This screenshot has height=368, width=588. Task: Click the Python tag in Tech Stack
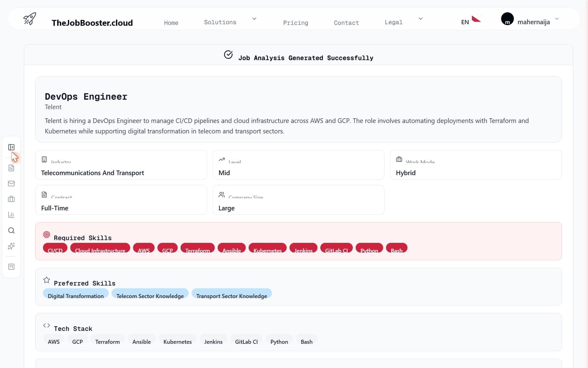point(279,339)
